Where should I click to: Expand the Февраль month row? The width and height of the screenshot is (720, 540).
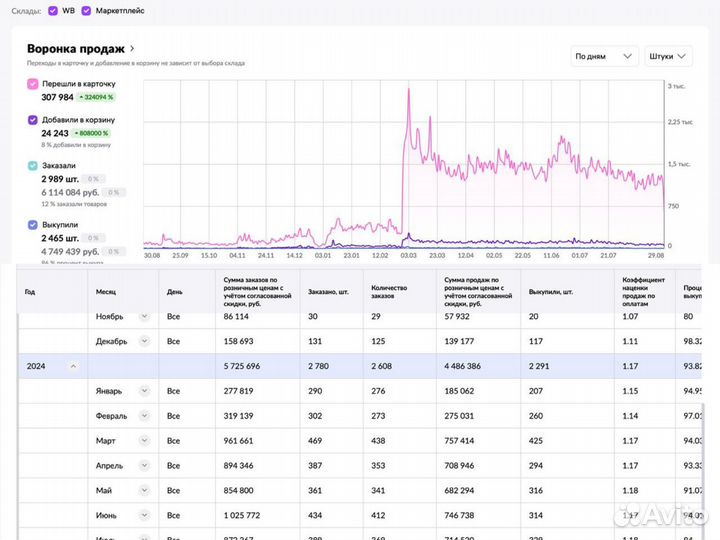(144, 416)
